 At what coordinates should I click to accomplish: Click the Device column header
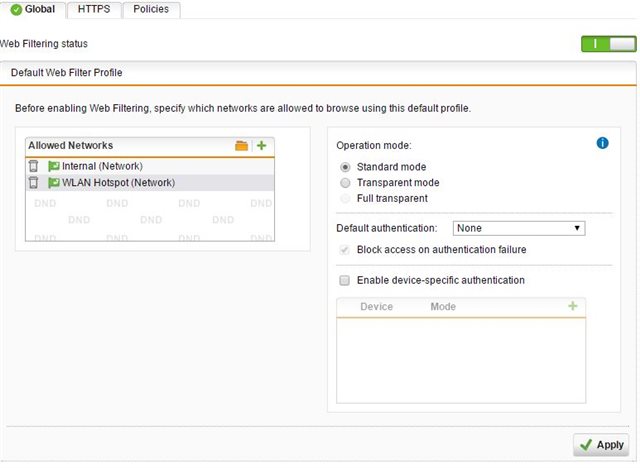376,307
